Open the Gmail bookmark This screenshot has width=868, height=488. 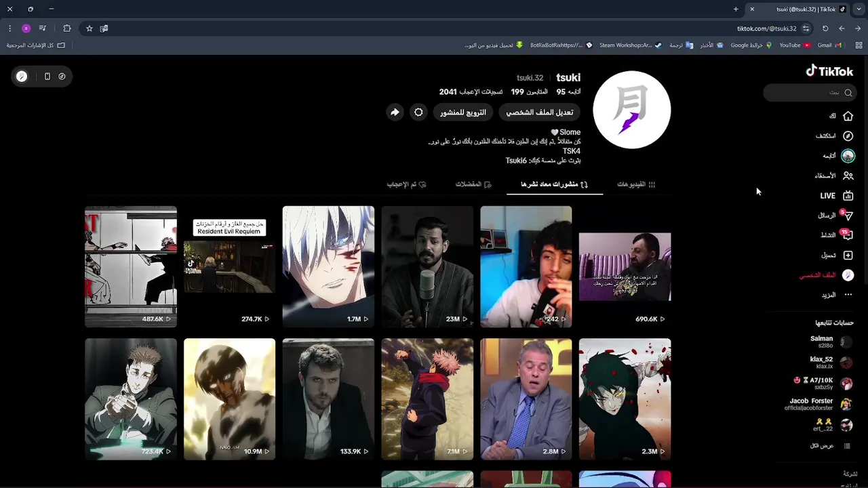tap(829, 45)
